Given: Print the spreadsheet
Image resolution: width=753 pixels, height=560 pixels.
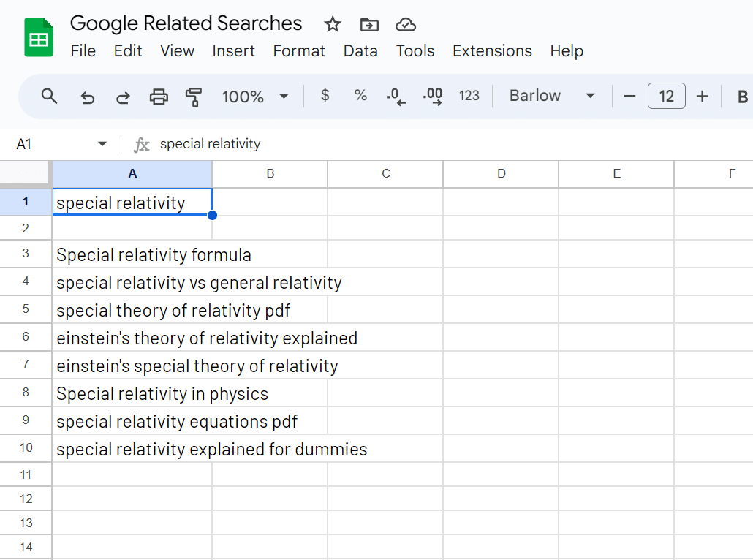Looking at the screenshot, I should pyautogui.click(x=159, y=97).
